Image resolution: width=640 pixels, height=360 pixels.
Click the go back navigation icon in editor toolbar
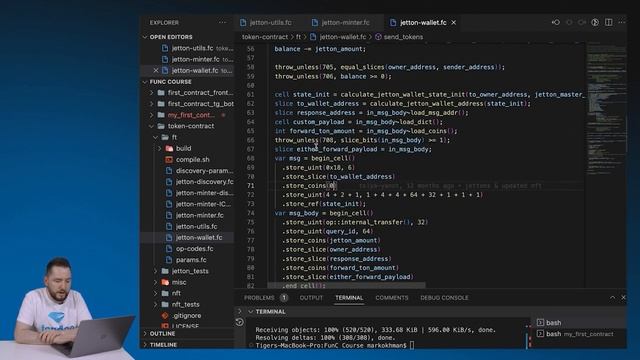[x=556, y=22]
